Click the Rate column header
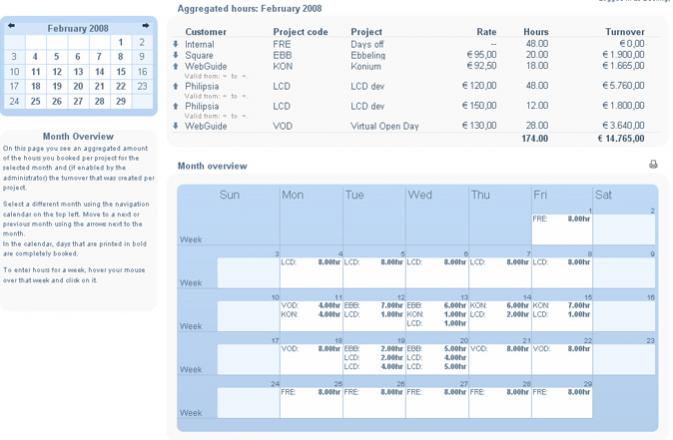This screenshot has width=673, height=440. tap(486, 32)
